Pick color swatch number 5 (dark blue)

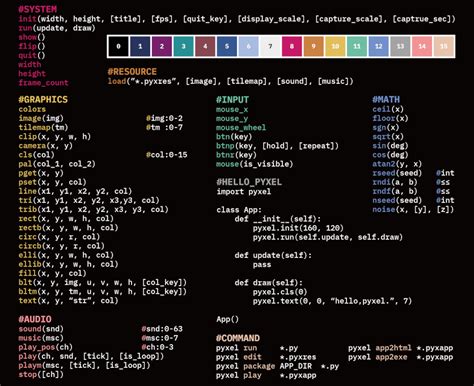pyautogui.click(x=227, y=46)
